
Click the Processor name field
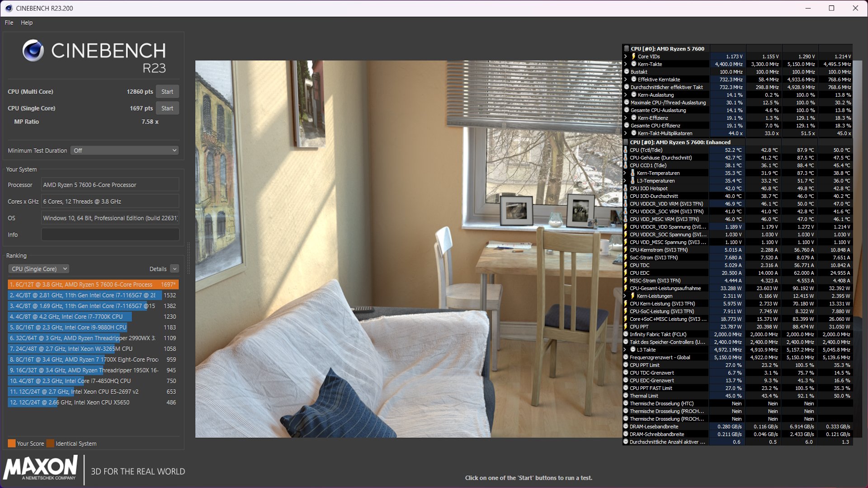coord(110,185)
